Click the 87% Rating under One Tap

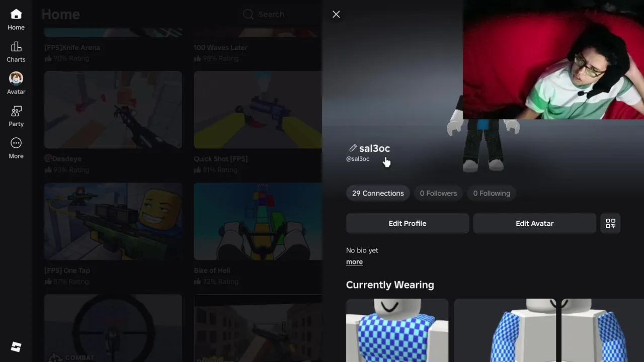point(66,282)
